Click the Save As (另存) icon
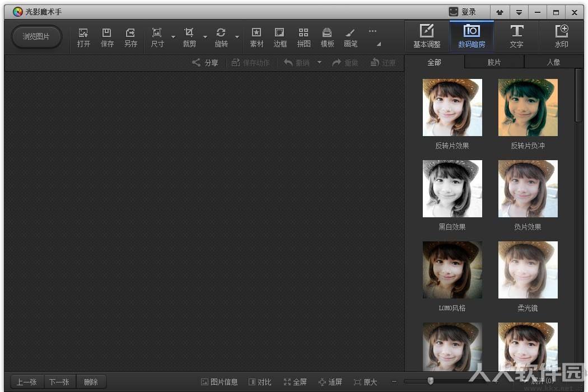 point(130,32)
